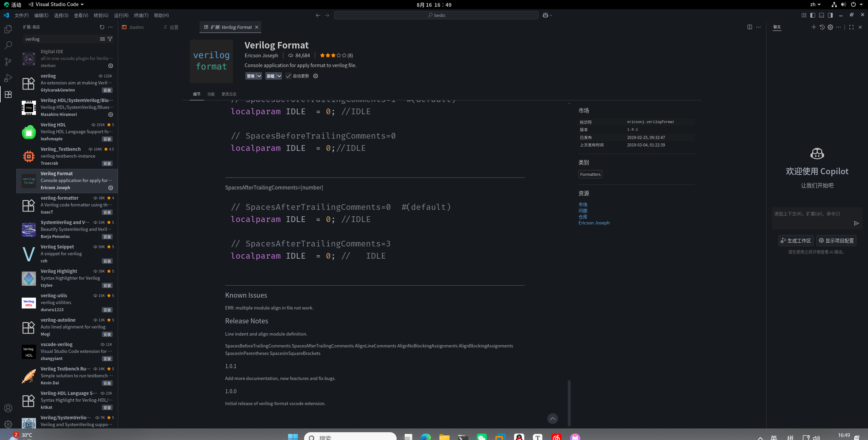Open the Run and Debug view icon
This screenshot has height=440, width=868.
coord(8,78)
